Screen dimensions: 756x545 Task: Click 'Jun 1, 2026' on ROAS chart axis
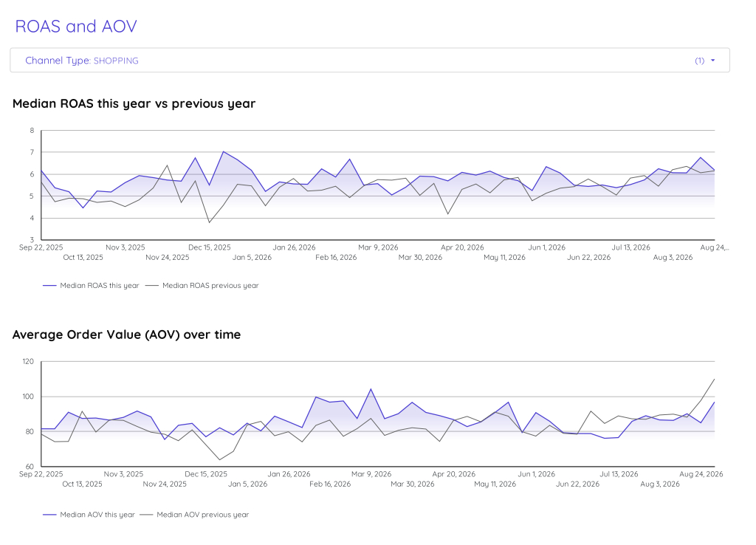547,247
